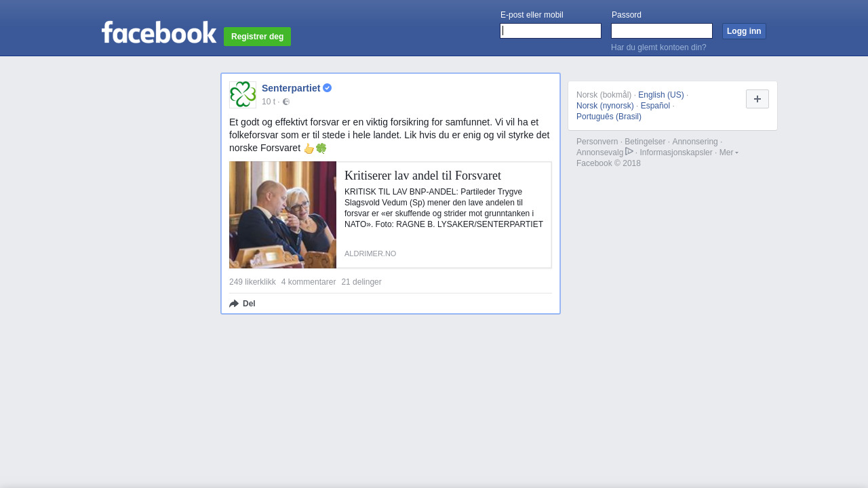Expand the Mer footer dropdown
Screen dimensions: 868x488
coord(729,152)
